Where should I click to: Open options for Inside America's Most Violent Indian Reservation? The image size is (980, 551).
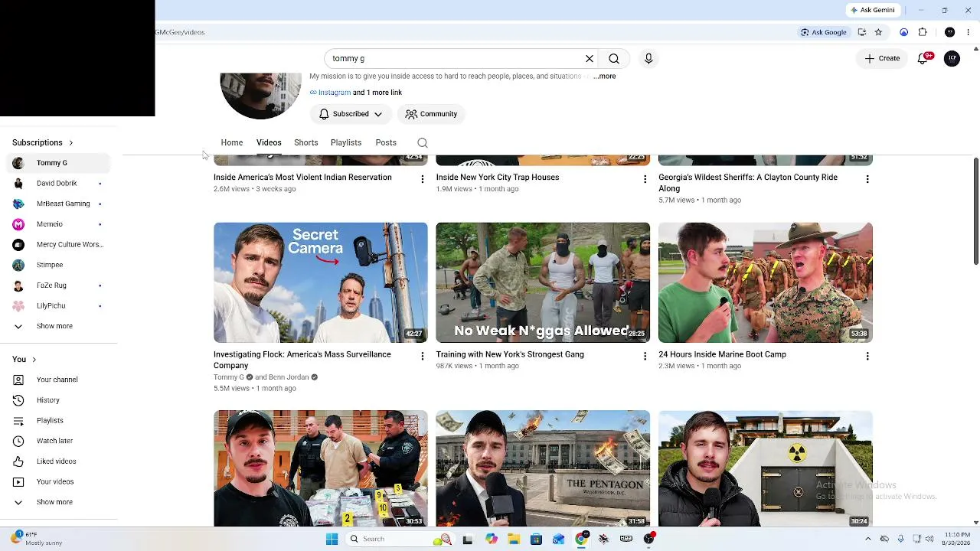(x=422, y=179)
